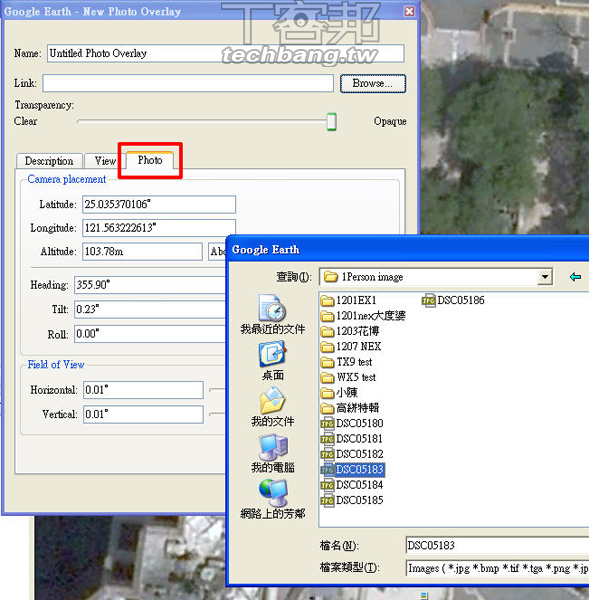
Task: Click the file name field containing DSC05183
Action: pos(497,545)
